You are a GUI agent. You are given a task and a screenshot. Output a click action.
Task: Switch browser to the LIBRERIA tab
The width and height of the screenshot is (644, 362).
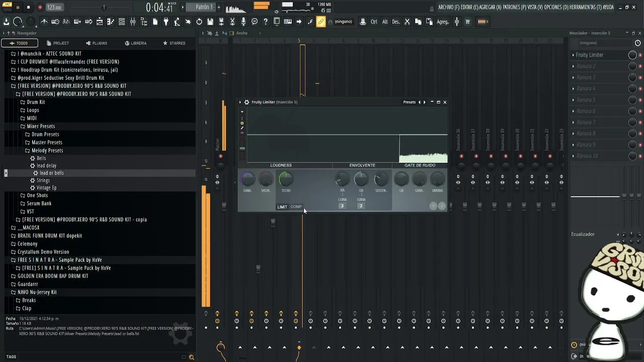(x=136, y=43)
